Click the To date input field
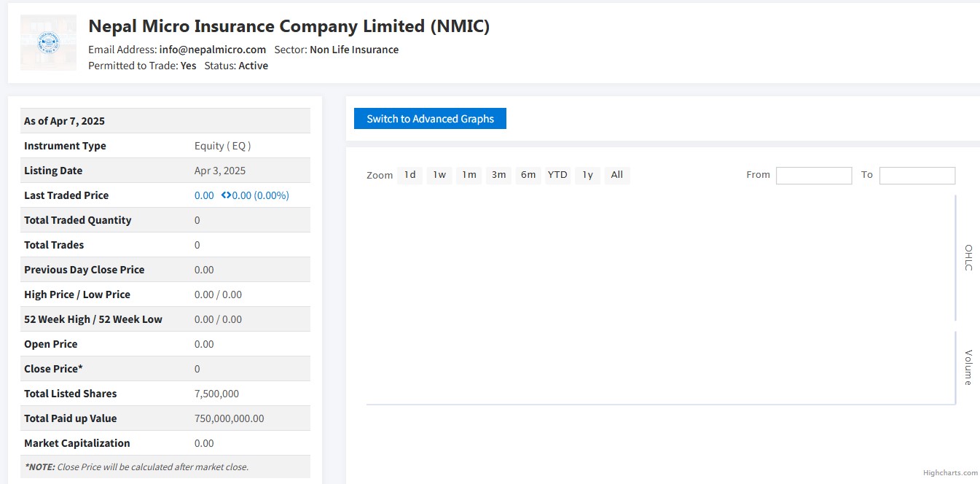This screenshot has height=484, width=980. [x=917, y=175]
